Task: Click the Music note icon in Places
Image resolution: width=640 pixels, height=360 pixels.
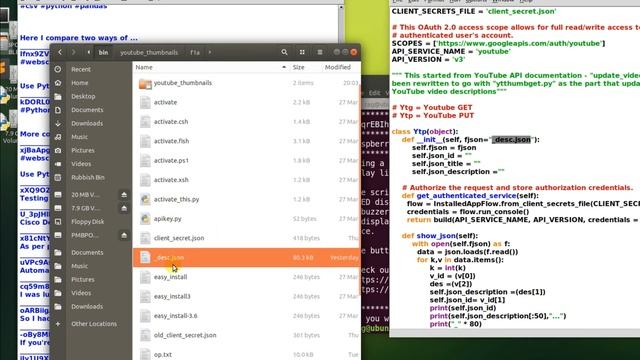Action: point(58,137)
